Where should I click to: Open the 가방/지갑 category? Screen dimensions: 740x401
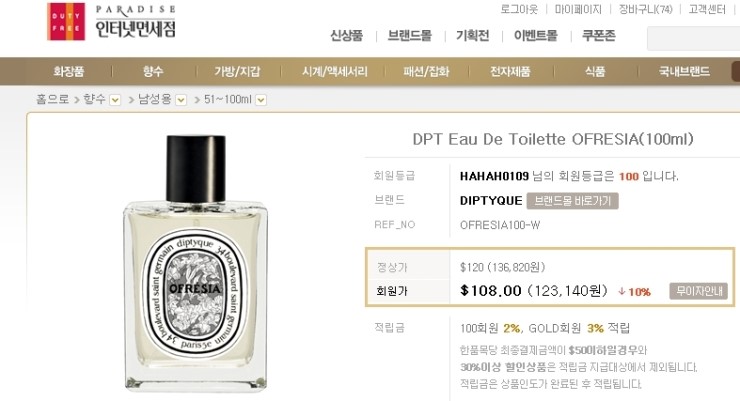click(237, 71)
